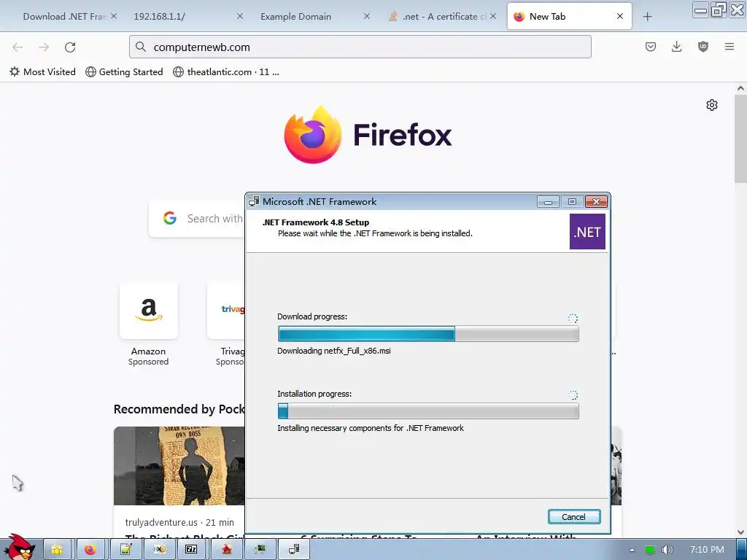Close the Example Domain tab
This screenshot has width=747, height=560.
tap(367, 16)
